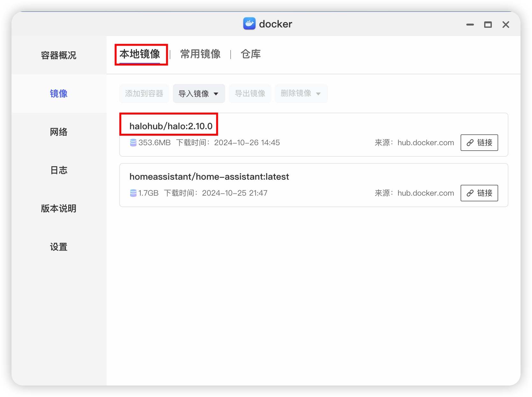Click hub.docker.com source in the homeassistant row
The height and width of the screenshot is (397, 532).
tap(426, 193)
